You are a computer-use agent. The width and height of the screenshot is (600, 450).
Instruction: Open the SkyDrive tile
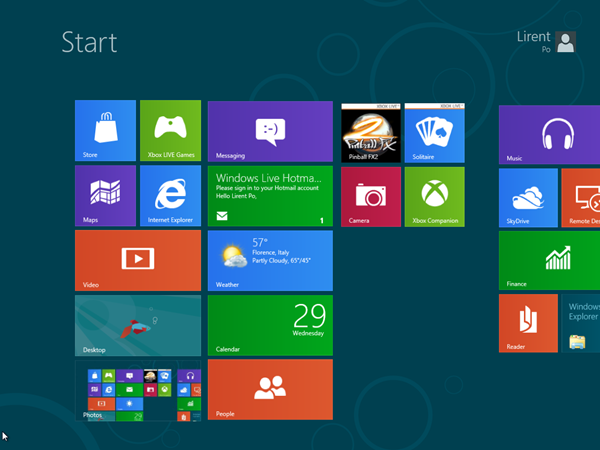pyautogui.click(x=528, y=198)
